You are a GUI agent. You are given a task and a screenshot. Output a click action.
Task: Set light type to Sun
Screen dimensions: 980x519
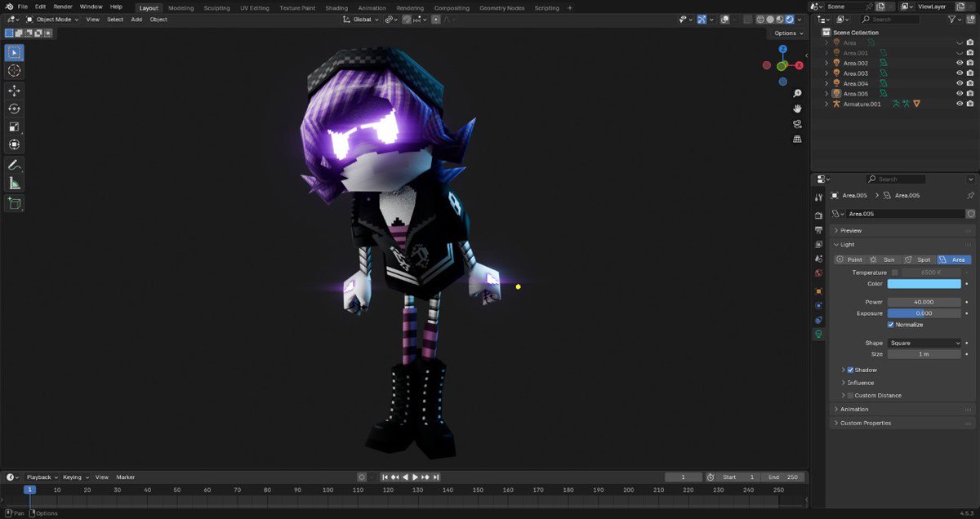pos(885,259)
